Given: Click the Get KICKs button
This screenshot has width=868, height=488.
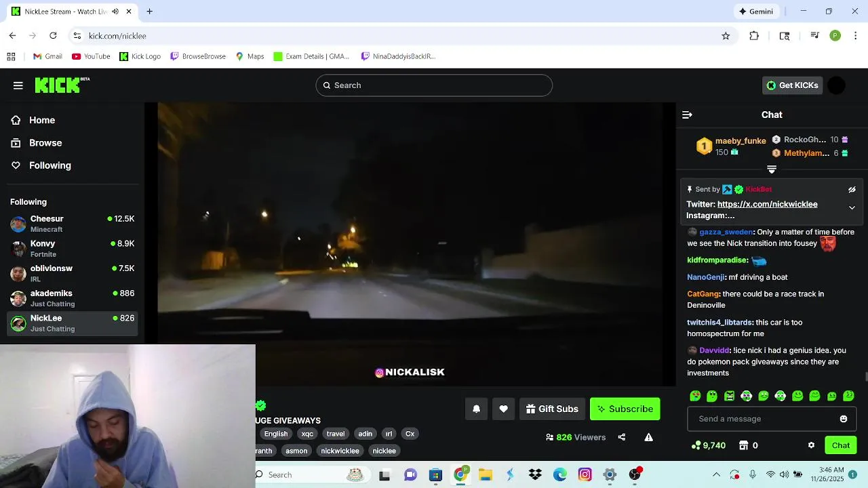Looking at the screenshot, I should [x=792, y=85].
